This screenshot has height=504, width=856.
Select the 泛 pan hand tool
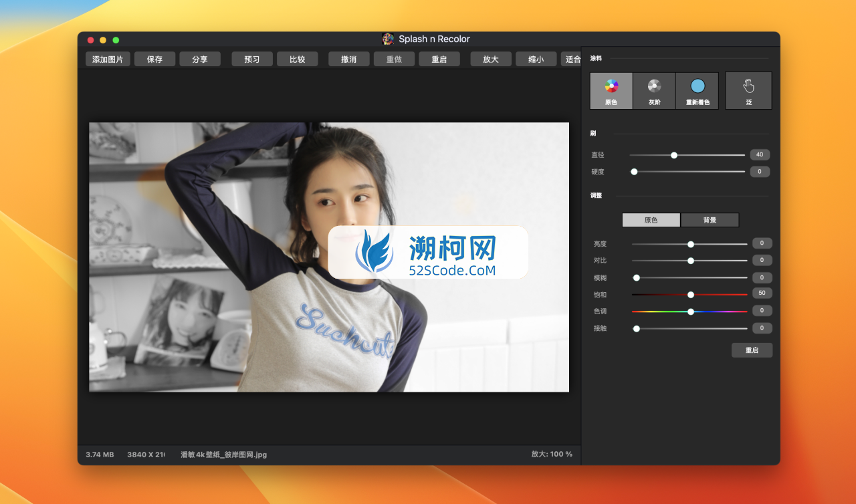pos(748,91)
